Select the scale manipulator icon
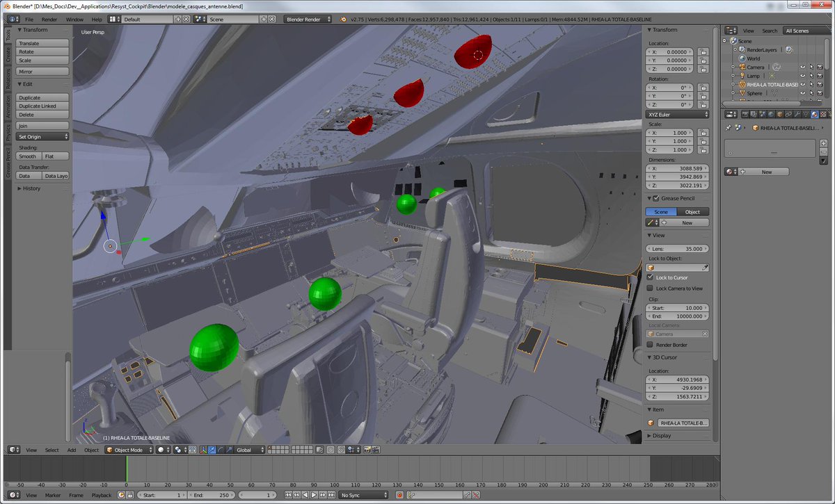The width and height of the screenshot is (835, 504). pos(229,450)
